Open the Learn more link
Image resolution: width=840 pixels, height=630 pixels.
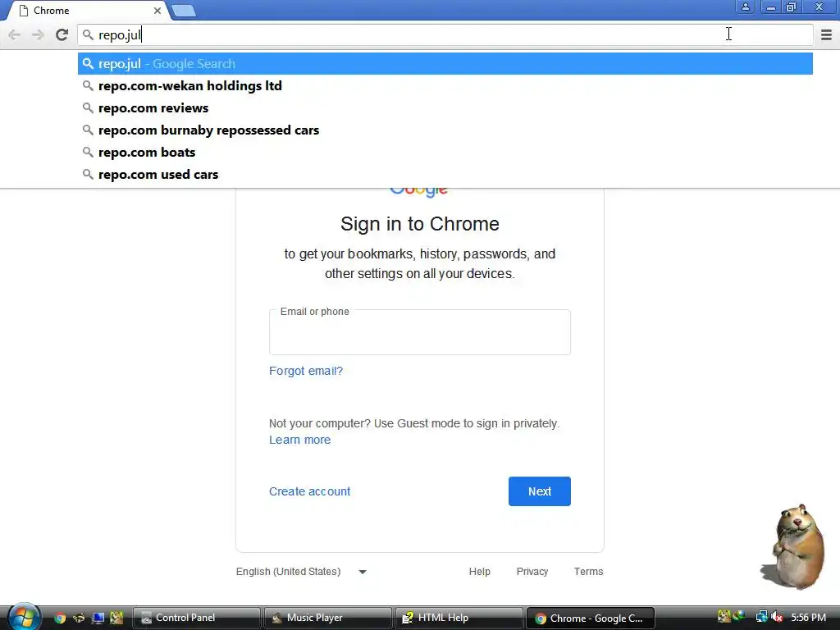tap(299, 440)
